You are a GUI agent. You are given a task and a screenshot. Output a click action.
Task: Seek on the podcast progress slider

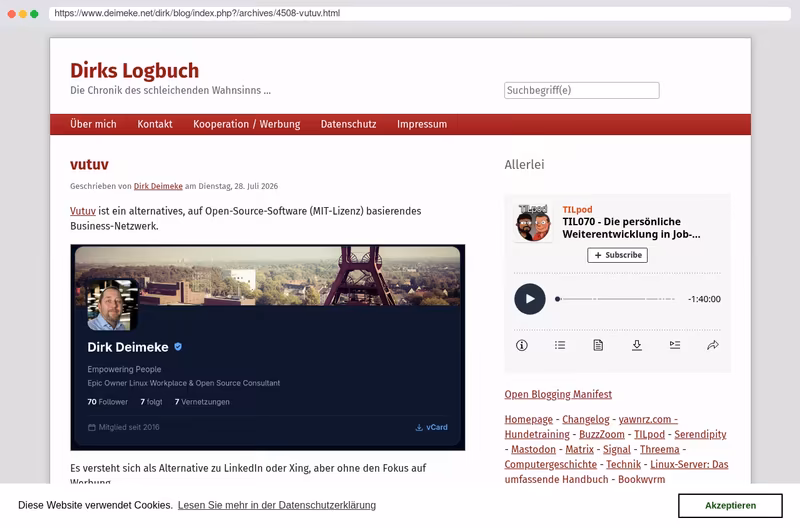coord(615,299)
